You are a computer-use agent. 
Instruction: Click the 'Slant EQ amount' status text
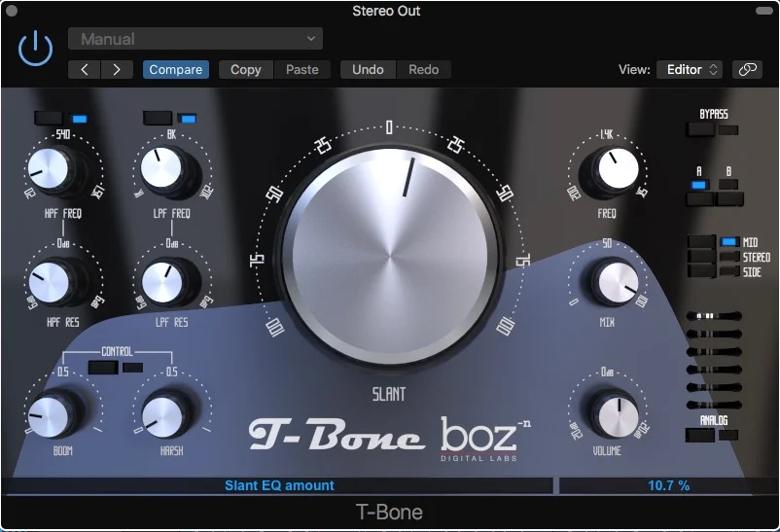tap(279, 485)
